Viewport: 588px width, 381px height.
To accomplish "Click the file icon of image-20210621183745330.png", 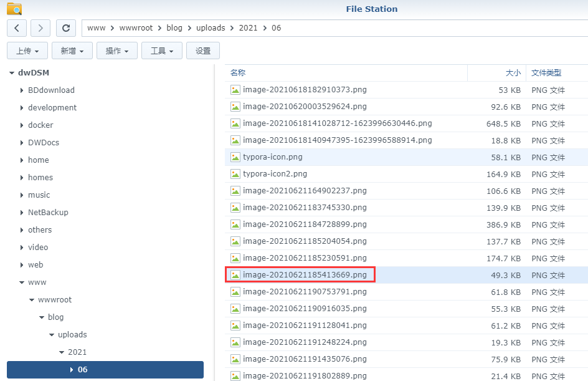I will tap(235, 208).
